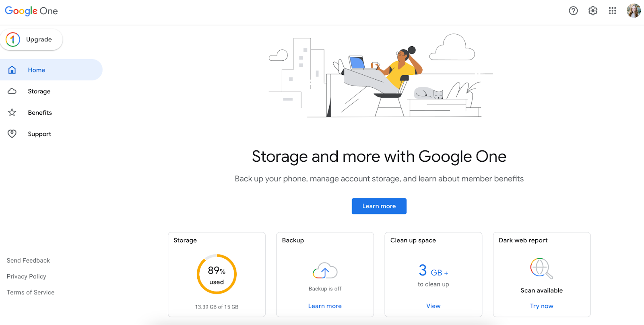Click the Benefits star icon
Viewport: 644px width, 325px height.
coord(12,113)
